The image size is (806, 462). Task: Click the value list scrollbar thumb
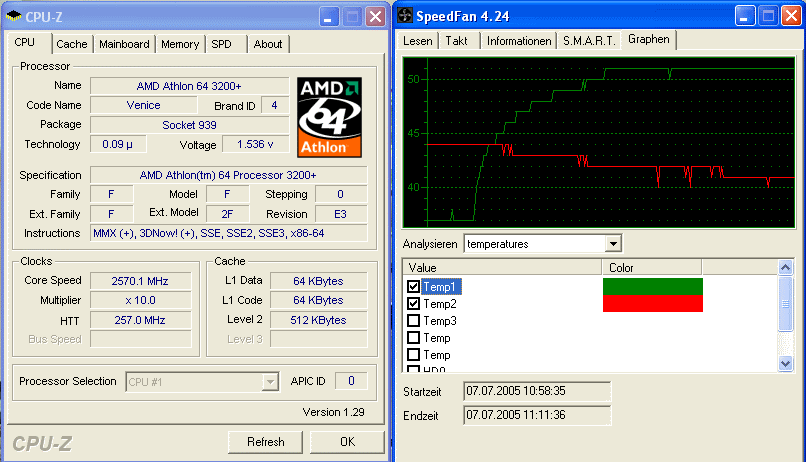(x=785, y=304)
